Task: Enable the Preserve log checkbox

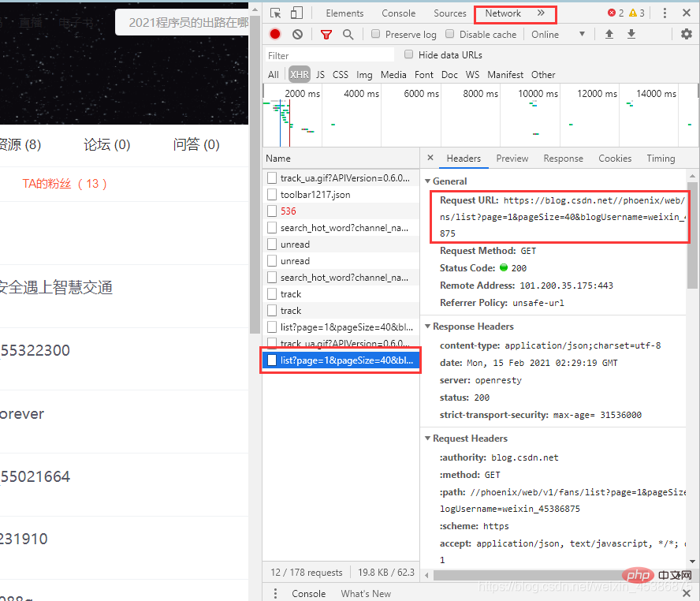Action: (376, 34)
